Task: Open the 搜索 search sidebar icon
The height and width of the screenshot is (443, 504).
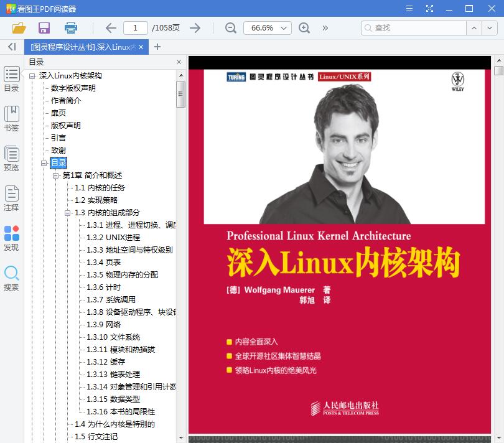Action: click(12, 278)
